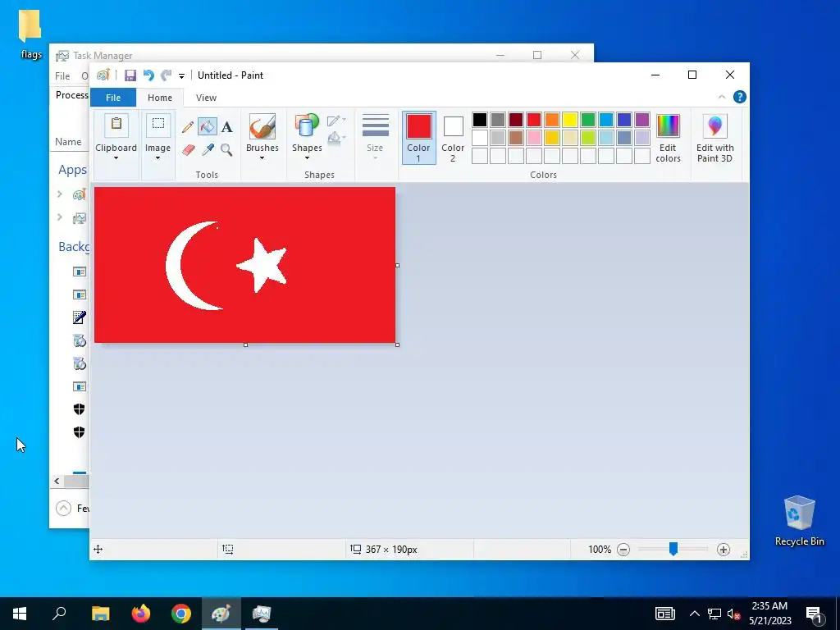The width and height of the screenshot is (840, 630).
Task: Click the Redo arrow in Paint title bar
Action: [x=167, y=75]
